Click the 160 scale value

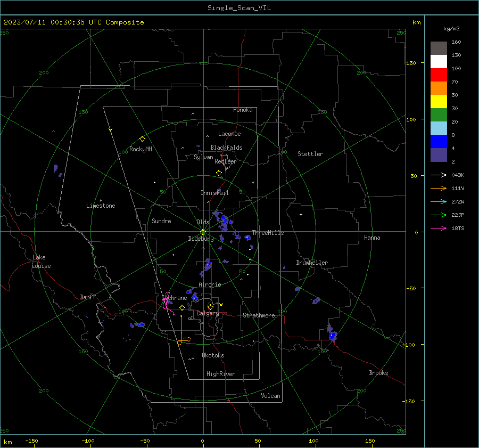456,42
